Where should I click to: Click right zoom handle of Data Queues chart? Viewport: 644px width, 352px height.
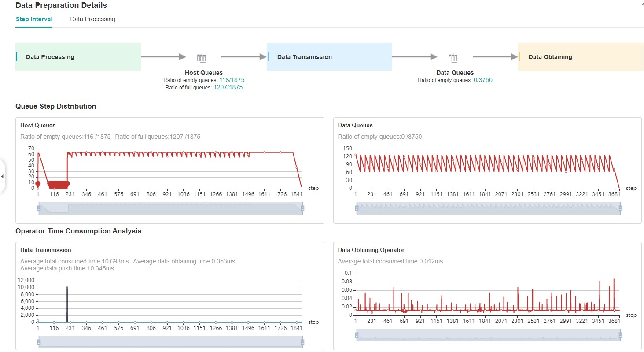coord(620,208)
